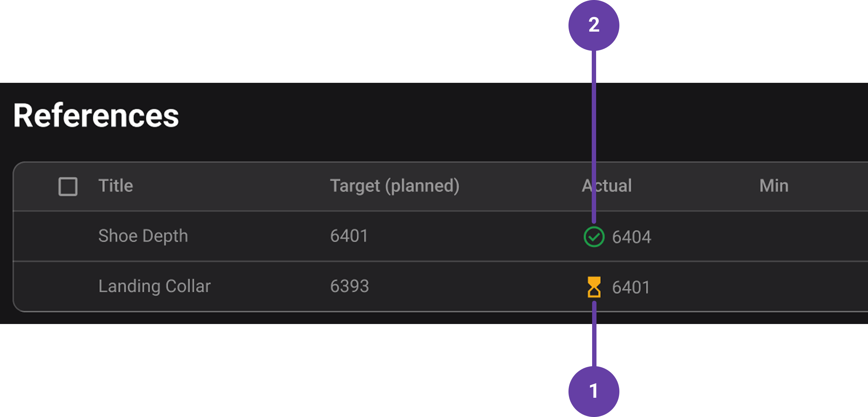The width and height of the screenshot is (868, 417).
Task: Click the Min column header
Action: (774, 186)
